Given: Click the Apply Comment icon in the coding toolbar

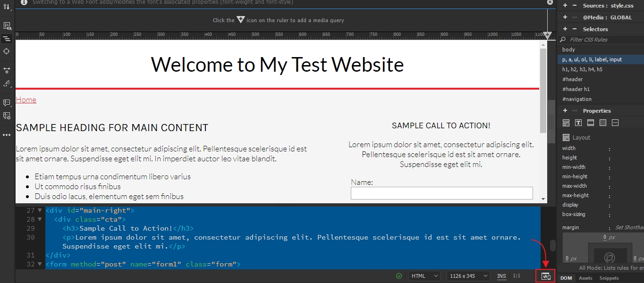Looking at the screenshot, I should tap(7, 103).
